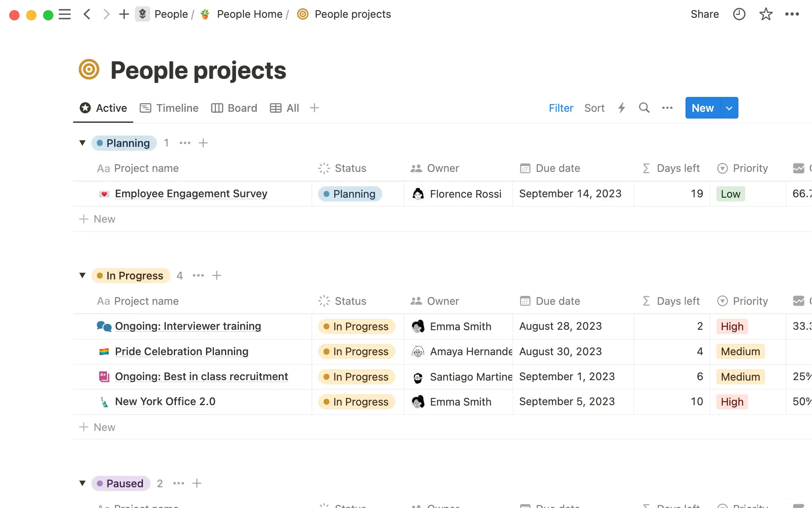812x508 pixels.
Task: Open the hamburger sidebar menu
Action: (65, 14)
